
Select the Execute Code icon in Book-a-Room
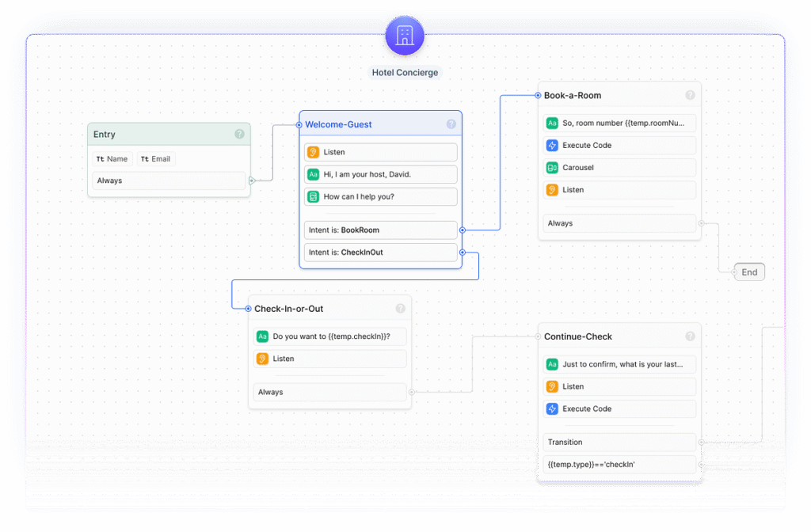tap(552, 146)
